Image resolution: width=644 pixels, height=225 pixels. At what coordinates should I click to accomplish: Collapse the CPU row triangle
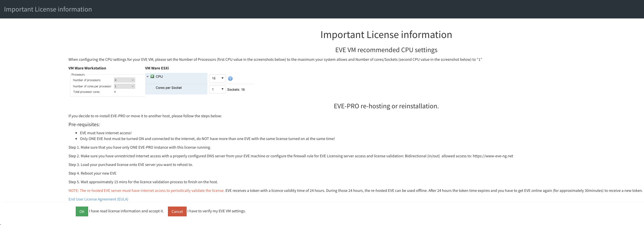pyautogui.click(x=148, y=77)
